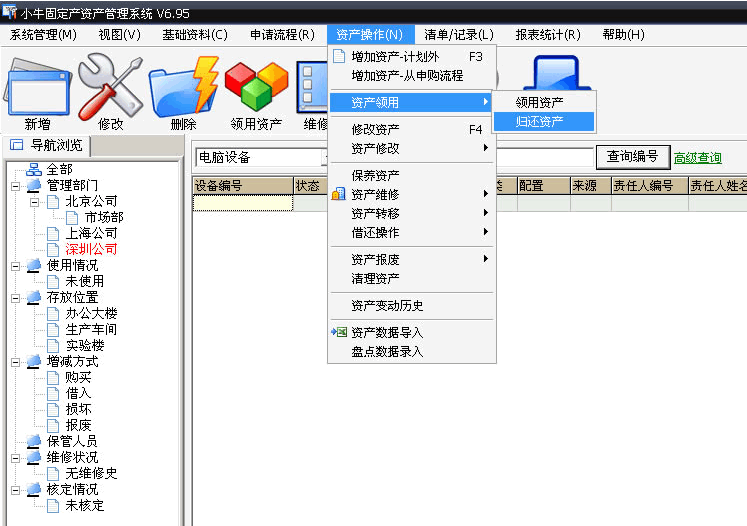This screenshot has width=747, height=526.
Task: Open the 报表统计(R) menu
Action: tap(548, 34)
